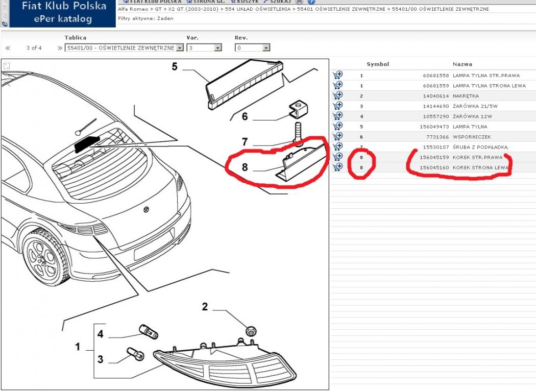Click WSPORNICZEK part name
This screenshot has width=536, height=392.
[472, 137]
